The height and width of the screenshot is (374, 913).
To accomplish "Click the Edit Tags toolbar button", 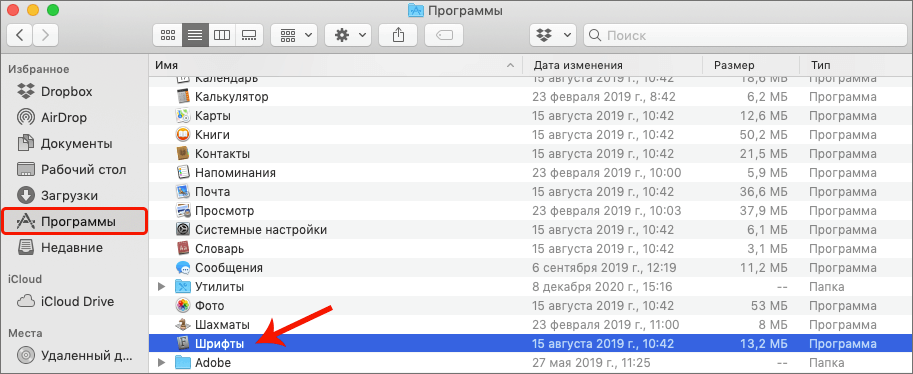I will point(444,35).
